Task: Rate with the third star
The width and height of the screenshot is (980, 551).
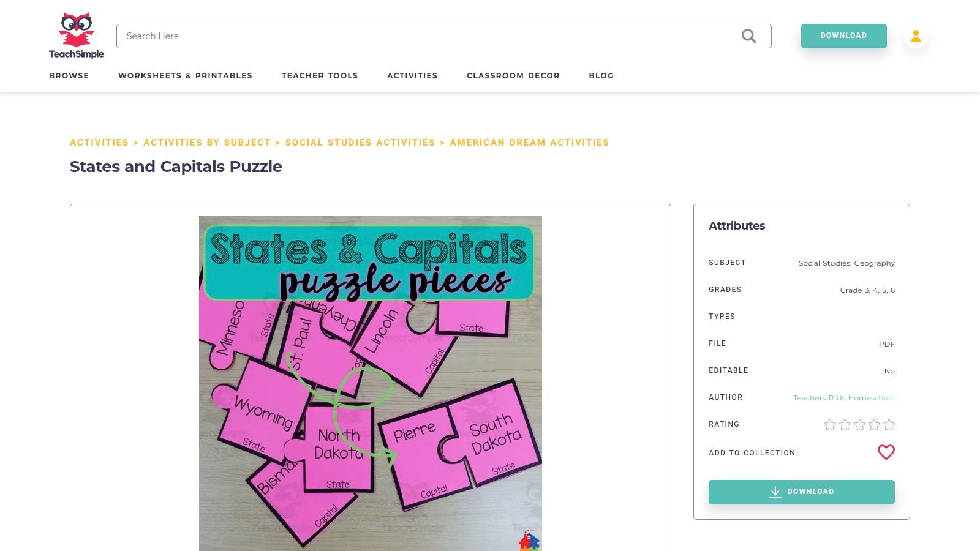Action: point(859,424)
